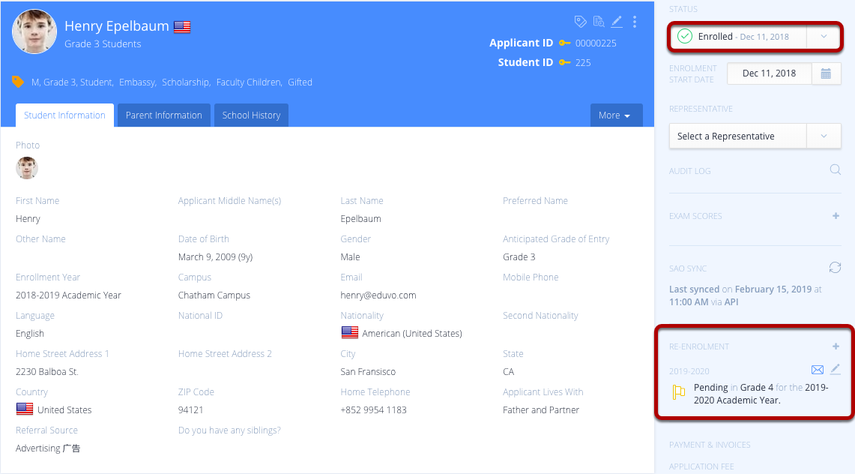Open the three-dot vertical menu in header
The height and width of the screenshot is (474, 855).
634,21
